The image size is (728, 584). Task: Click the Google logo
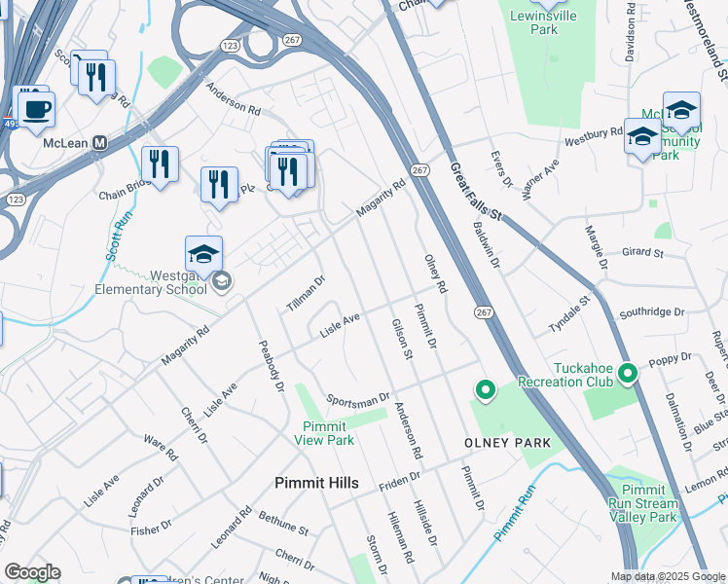tap(33, 572)
